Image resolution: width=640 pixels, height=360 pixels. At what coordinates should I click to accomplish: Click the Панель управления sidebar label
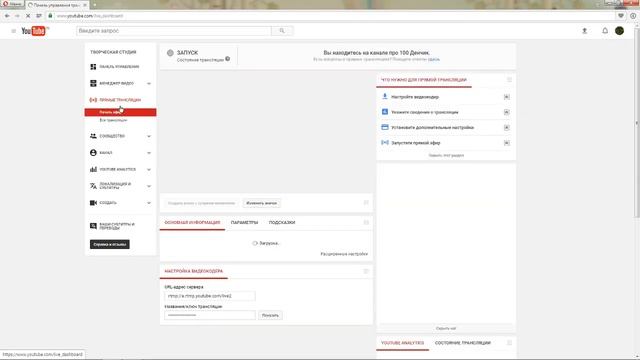pos(119,67)
